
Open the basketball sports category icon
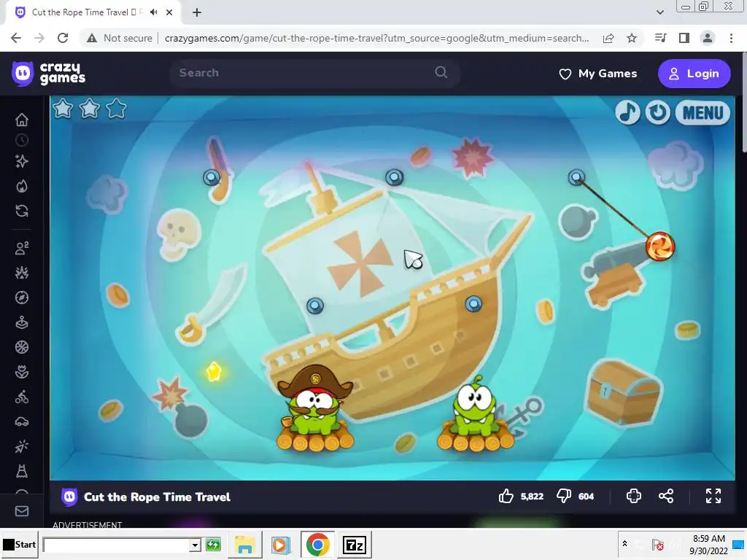(22, 347)
